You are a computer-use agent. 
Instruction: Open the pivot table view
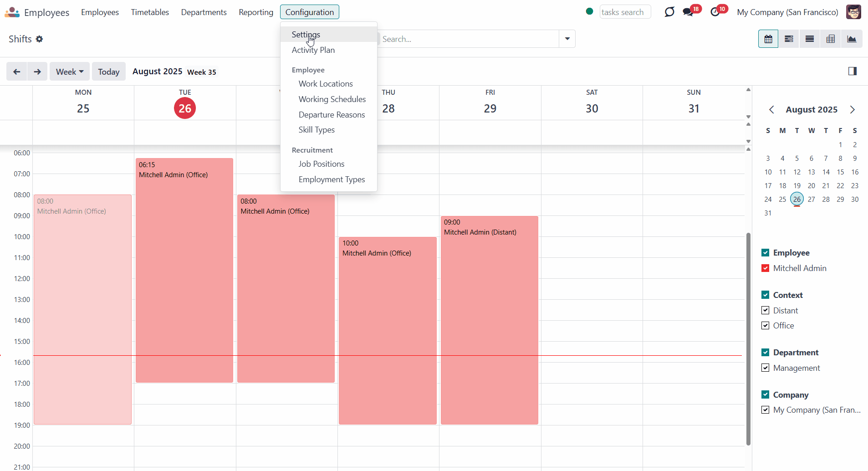click(x=831, y=39)
